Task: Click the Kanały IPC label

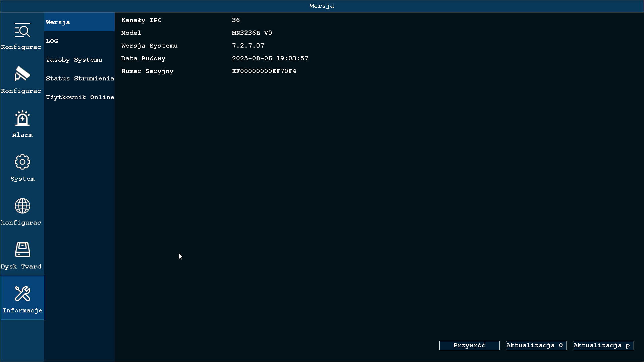Action: click(x=142, y=20)
